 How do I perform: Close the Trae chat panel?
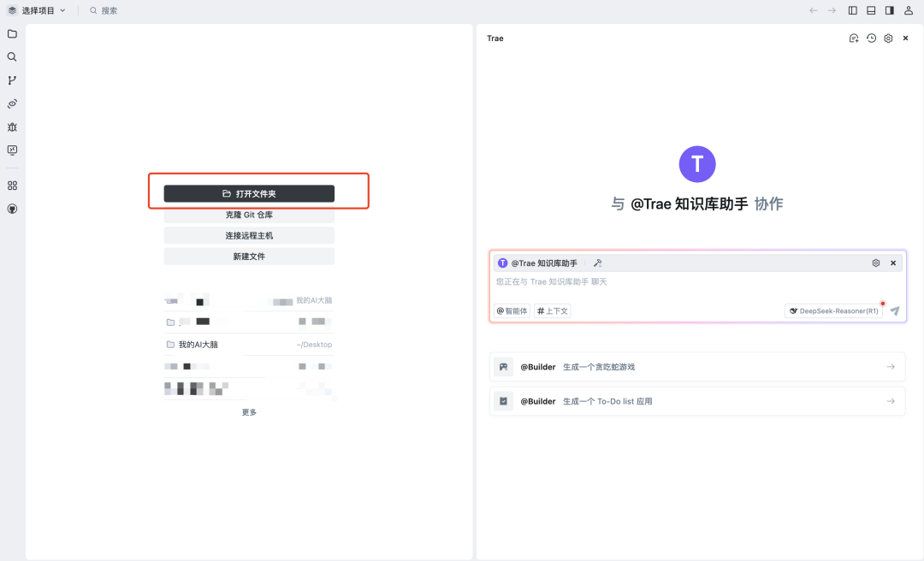(906, 38)
